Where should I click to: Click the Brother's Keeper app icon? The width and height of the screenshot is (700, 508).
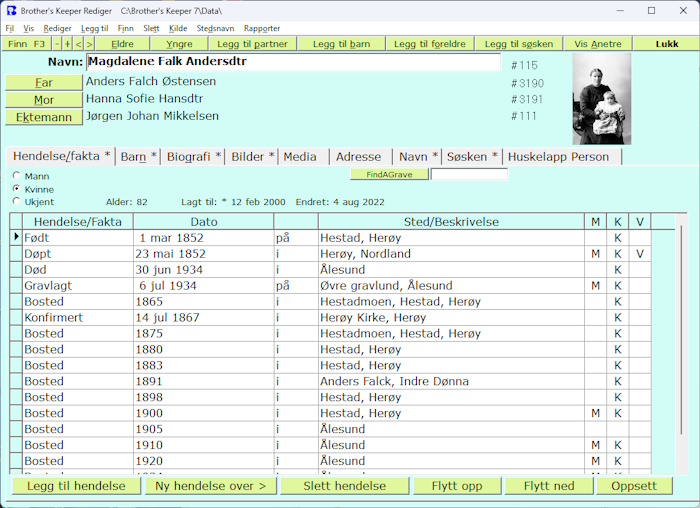pos(9,10)
